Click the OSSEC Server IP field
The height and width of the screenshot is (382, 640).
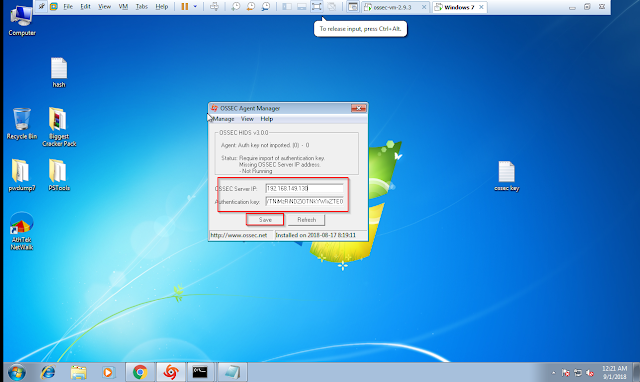pos(304,188)
